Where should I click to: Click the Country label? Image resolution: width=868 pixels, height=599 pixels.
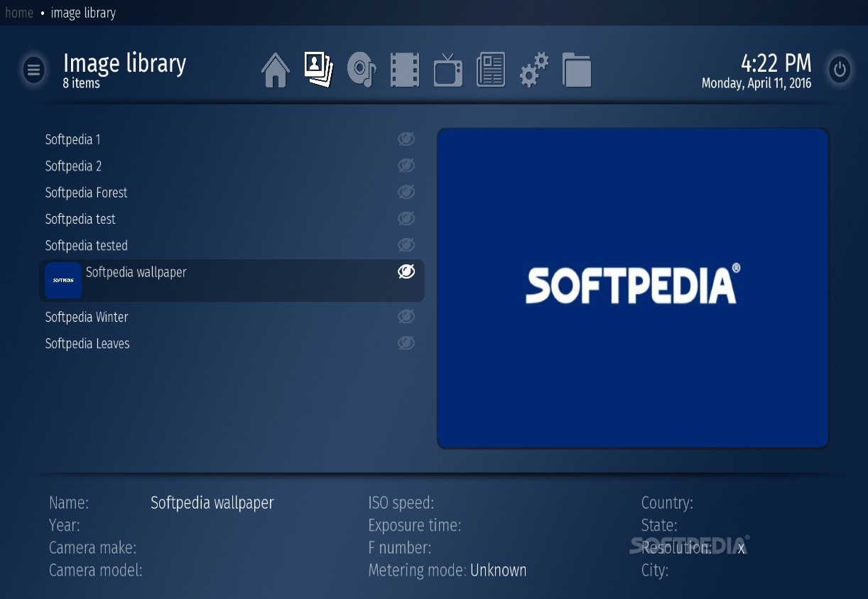667,503
